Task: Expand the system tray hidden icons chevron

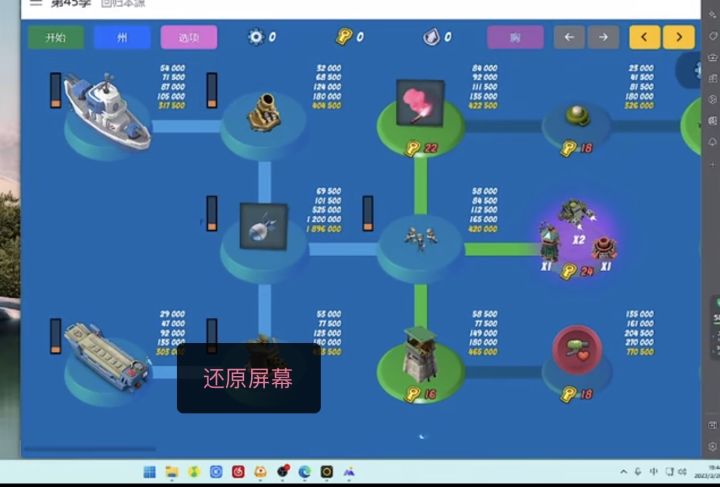Action: 623,472
